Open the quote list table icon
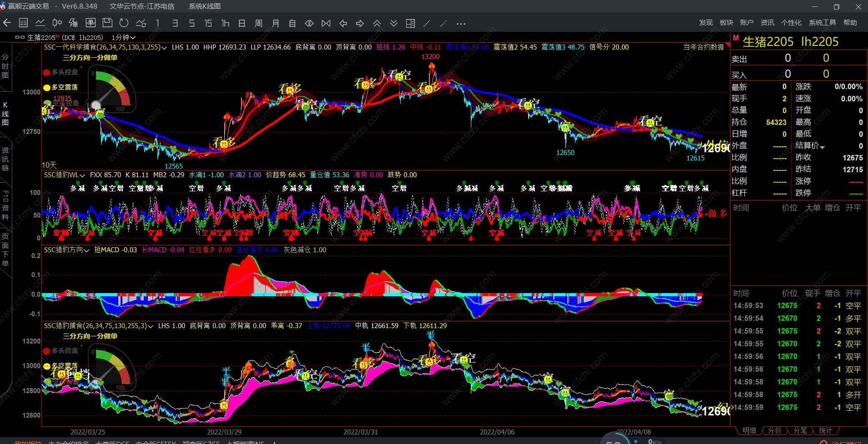 [24, 23]
